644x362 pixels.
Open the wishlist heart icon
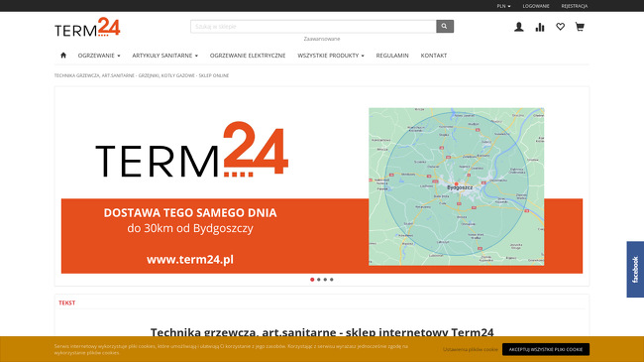click(x=560, y=27)
